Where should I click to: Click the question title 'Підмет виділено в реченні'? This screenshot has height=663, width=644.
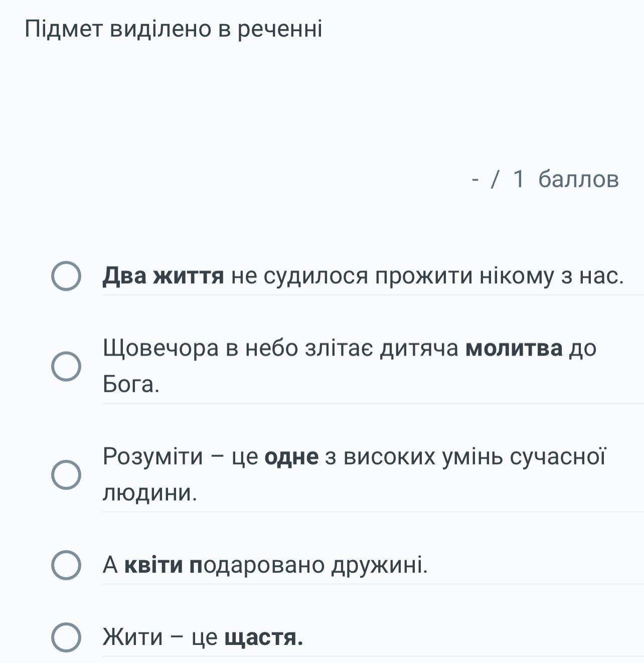[174, 29]
